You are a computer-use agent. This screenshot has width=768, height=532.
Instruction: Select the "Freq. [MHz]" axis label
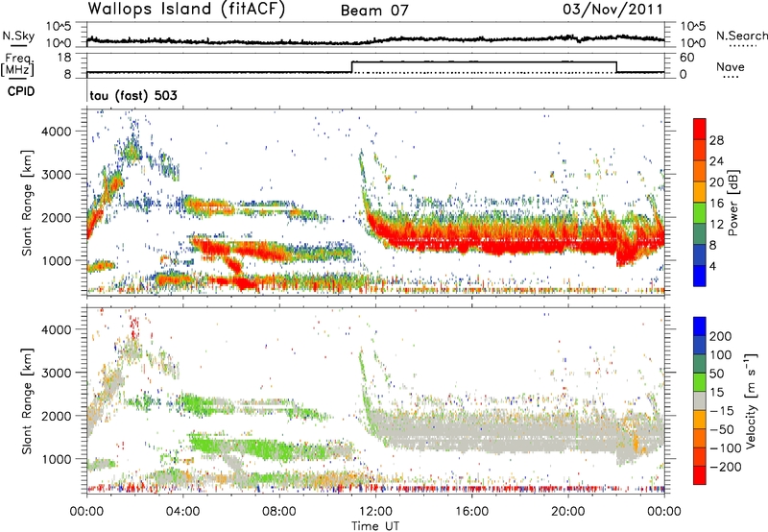[17, 64]
